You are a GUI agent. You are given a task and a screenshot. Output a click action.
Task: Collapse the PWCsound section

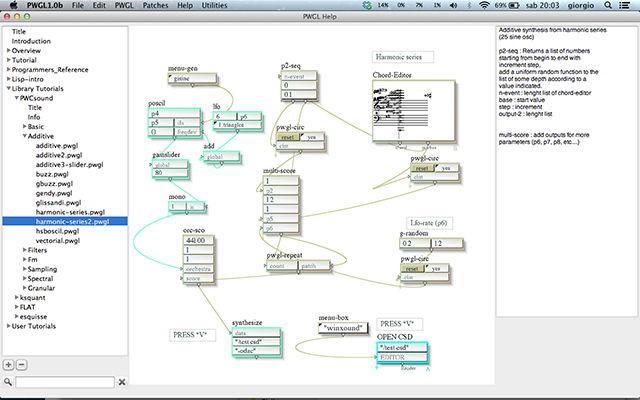17,98
